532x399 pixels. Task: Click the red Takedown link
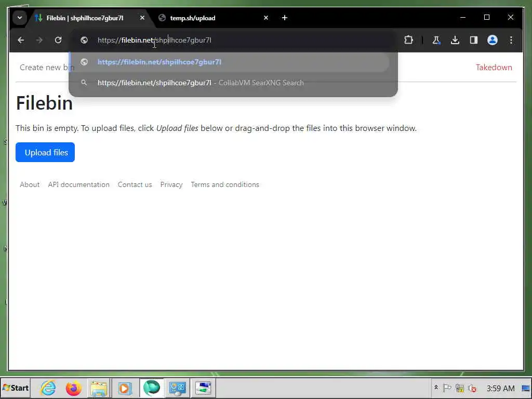pos(494,67)
